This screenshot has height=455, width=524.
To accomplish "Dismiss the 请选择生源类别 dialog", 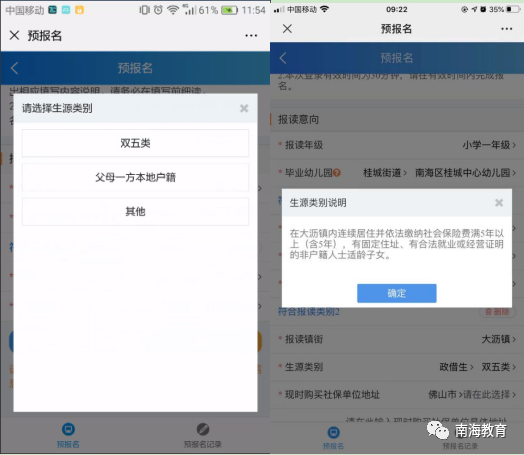I will (244, 108).
